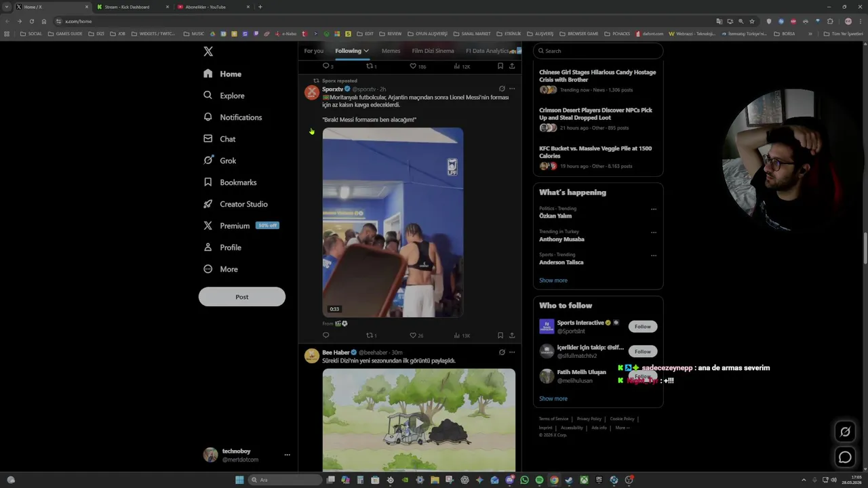This screenshot has height=488, width=868.
Task: Switch to the F1 Data Analytics tab
Action: pos(492,51)
